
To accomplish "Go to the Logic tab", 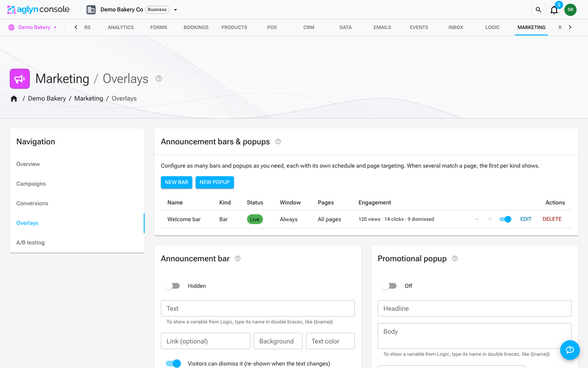I will 492,27.
